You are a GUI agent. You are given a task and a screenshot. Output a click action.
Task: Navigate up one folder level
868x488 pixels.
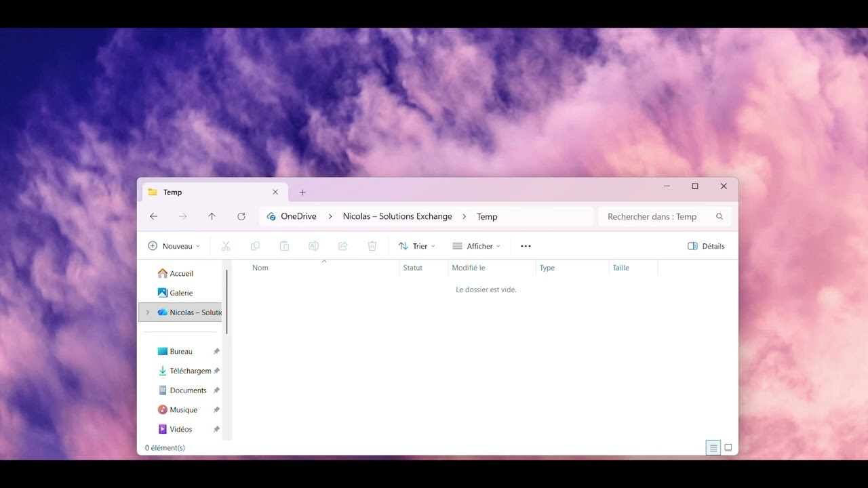coord(212,216)
